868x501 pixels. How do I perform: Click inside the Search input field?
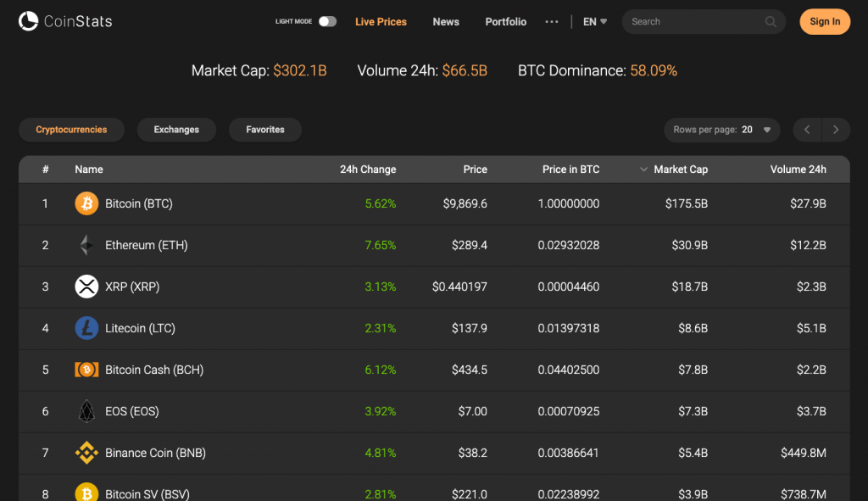click(x=695, y=21)
